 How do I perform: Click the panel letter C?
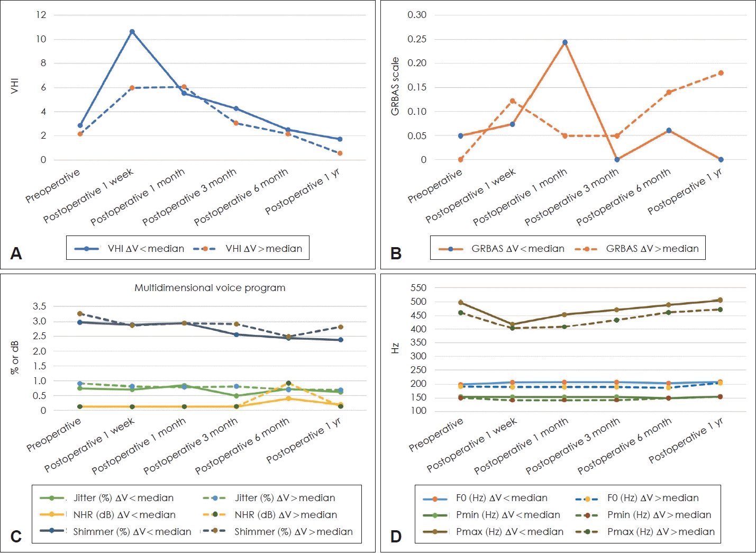(16, 537)
